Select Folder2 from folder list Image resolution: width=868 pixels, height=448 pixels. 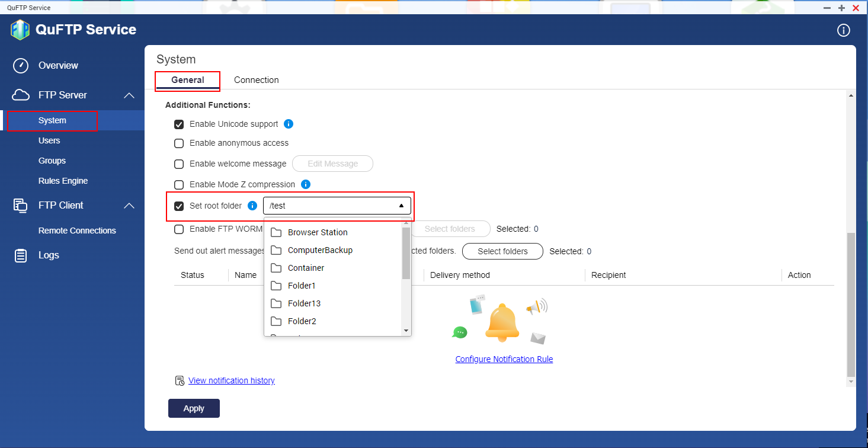click(333, 321)
